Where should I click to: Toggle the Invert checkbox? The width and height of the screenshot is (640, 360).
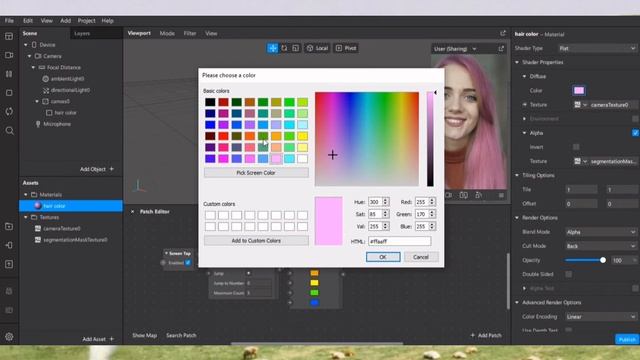(x=576, y=147)
